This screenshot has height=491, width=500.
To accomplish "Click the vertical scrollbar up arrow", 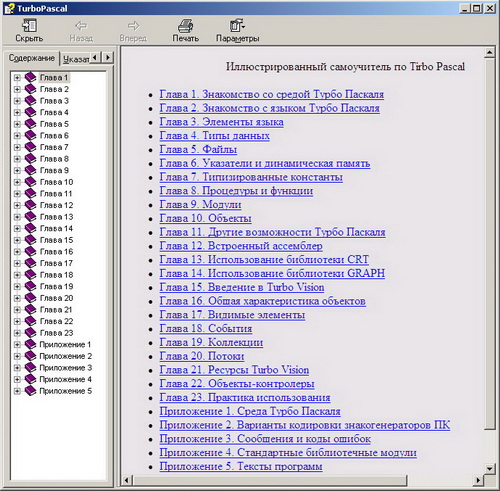I will pos(489,53).
